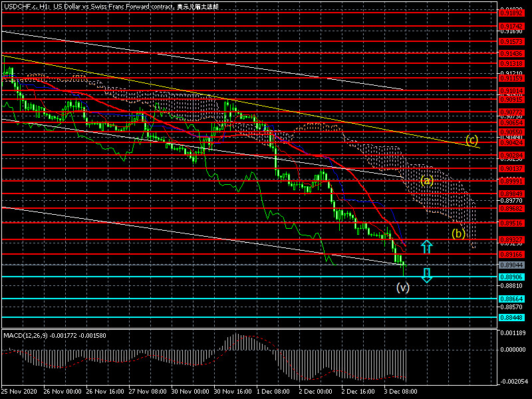The height and width of the screenshot is (399, 532).
Task: Click the red 0.91892 price level tag
Action: pyautogui.click(x=511, y=13)
